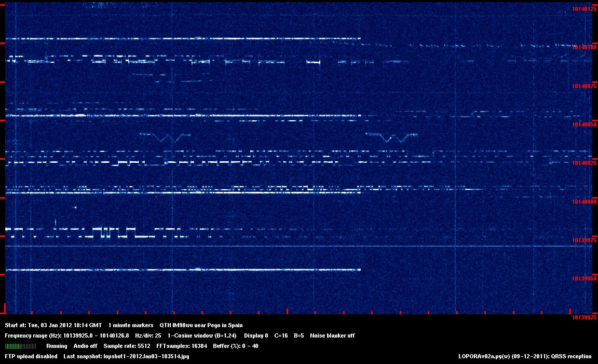Click the 'Buffer (%): 0 - 40' readout
The width and height of the screenshot is (598, 364).
click(236, 346)
